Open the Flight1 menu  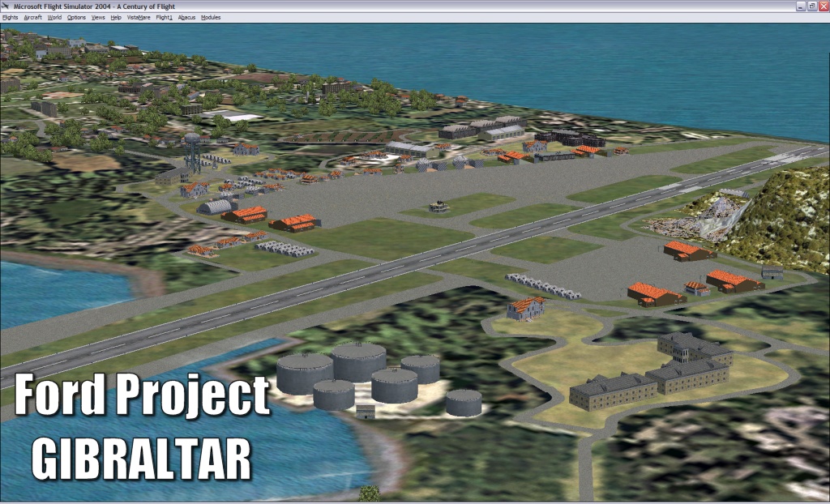click(164, 18)
